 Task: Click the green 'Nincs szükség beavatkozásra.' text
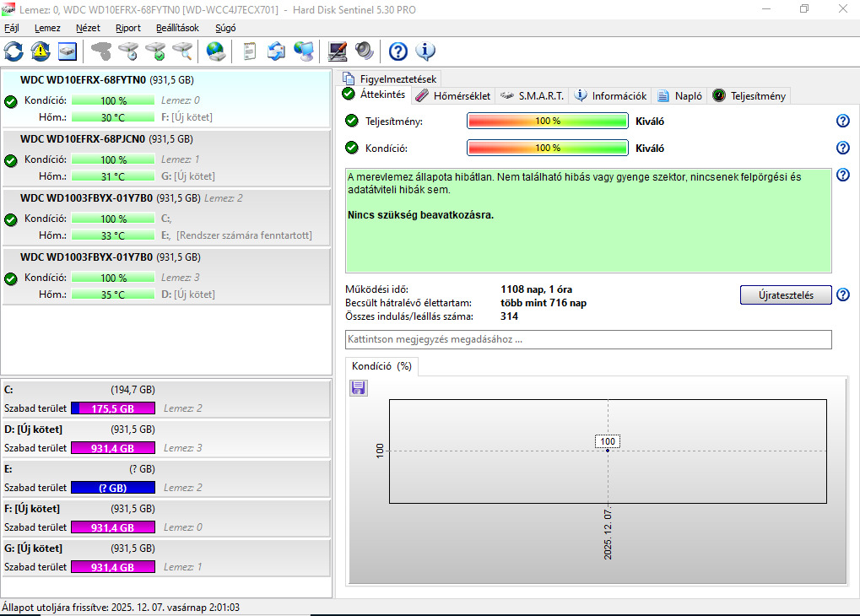click(420, 215)
